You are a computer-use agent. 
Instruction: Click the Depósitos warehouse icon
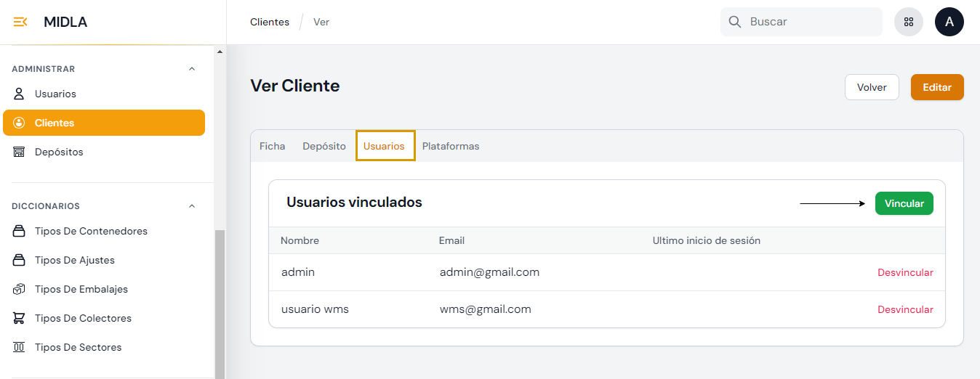(x=20, y=152)
